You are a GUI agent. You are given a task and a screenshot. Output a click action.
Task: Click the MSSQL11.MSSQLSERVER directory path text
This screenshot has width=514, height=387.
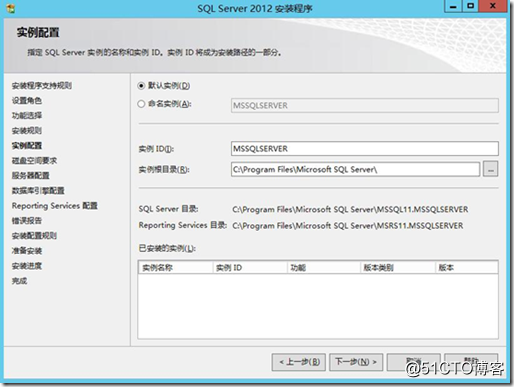[x=350, y=209]
